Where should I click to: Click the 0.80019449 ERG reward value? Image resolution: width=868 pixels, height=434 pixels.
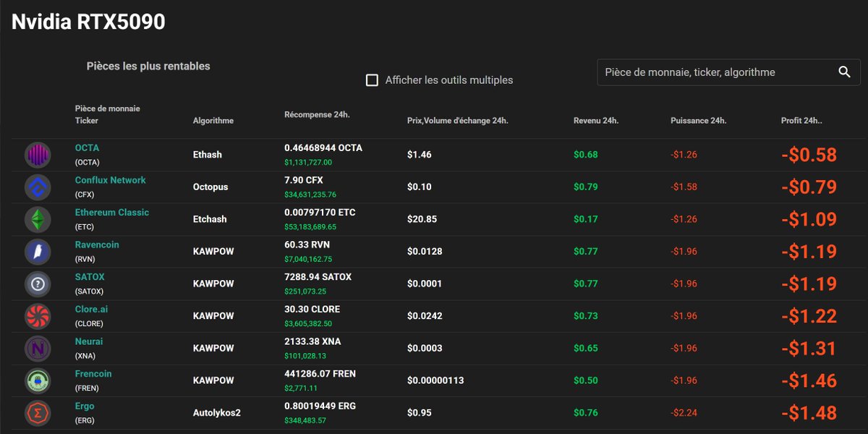click(x=320, y=406)
